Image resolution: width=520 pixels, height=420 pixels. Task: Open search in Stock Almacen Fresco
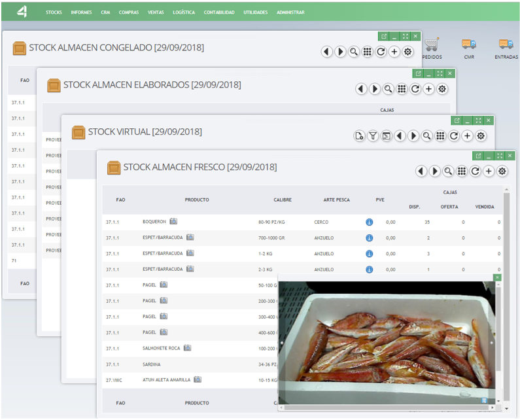click(448, 171)
